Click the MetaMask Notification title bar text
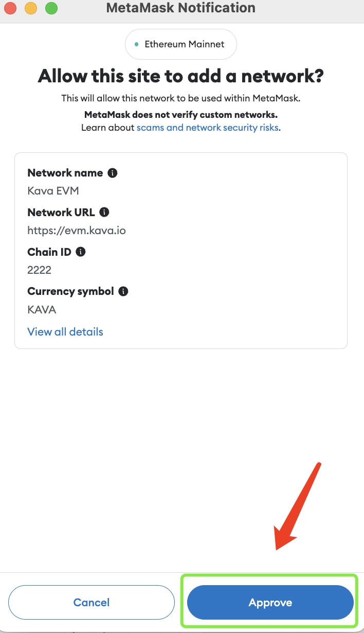This screenshot has width=364, height=633. pyautogui.click(x=180, y=8)
